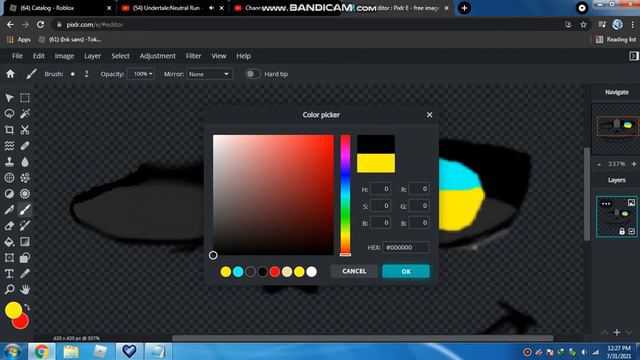The height and width of the screenshot is (360, 640).
Task: Add a new layer with plus button
Action: pyautogui.click(x=617, y=332)
